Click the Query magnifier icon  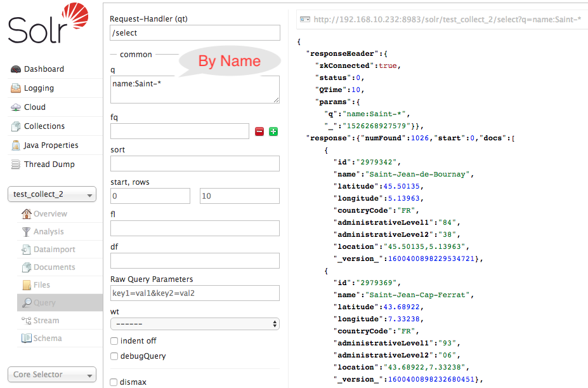coord(27,303)
